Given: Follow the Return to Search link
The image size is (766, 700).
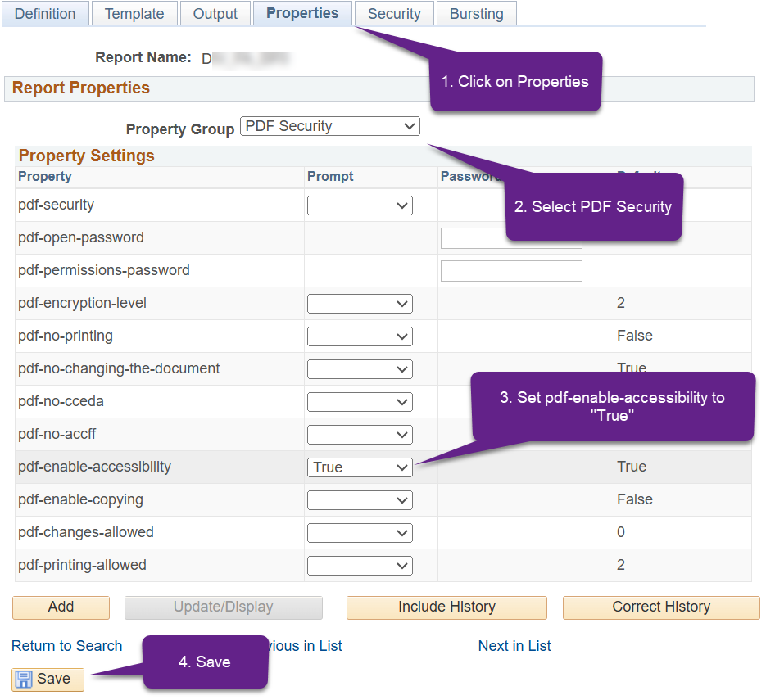Looking at the screenshot, I should (x=67, y=646).
